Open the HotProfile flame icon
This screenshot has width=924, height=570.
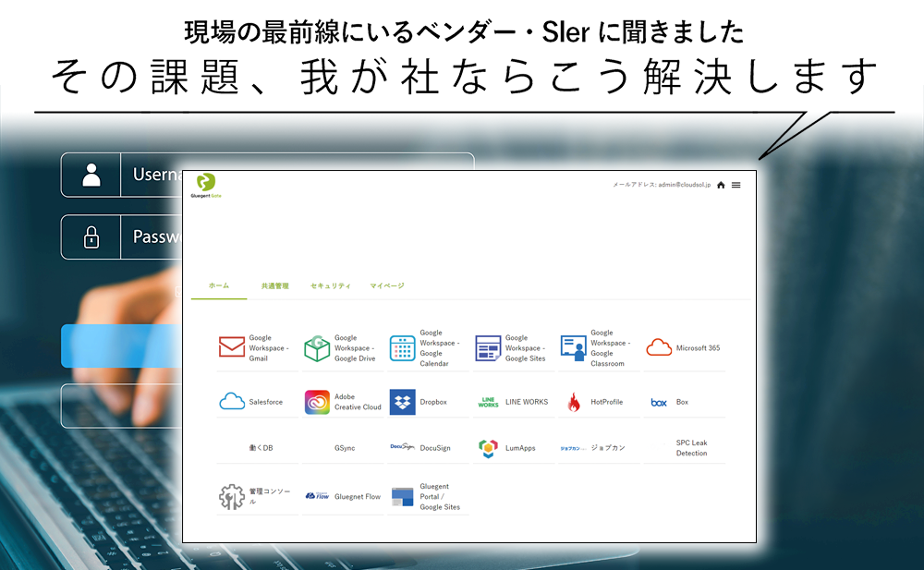tap(574, 402)
